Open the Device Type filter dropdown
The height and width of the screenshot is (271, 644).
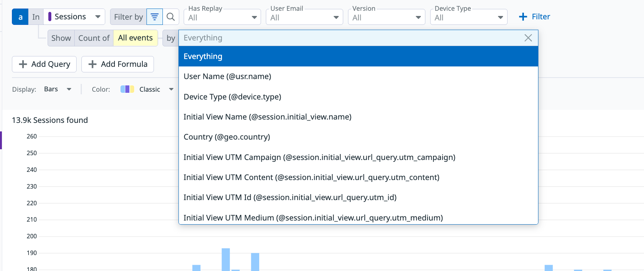pyautogui.click(x=468, y=17)
